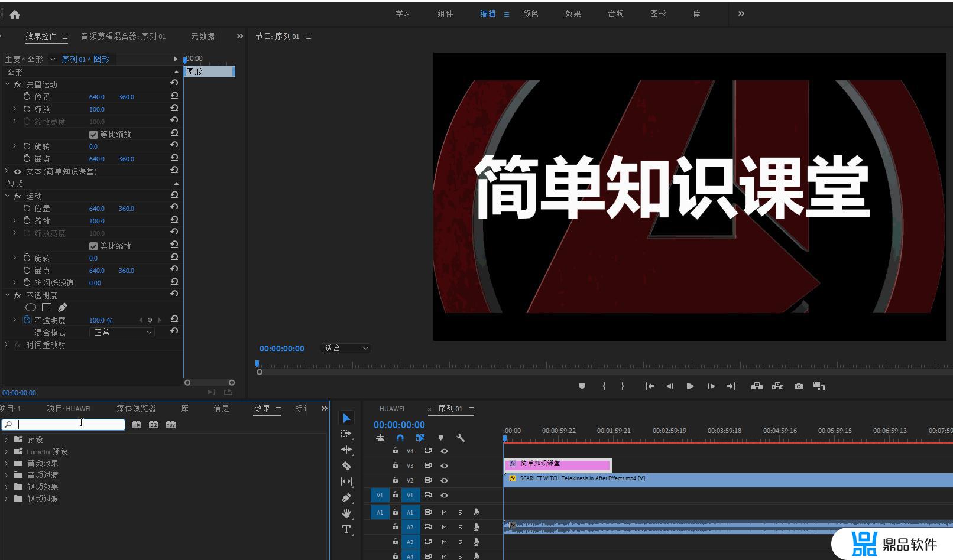Toggle V3 track output eye
Image resolution: width=953 pixels, height=560 pixels.
point(444,466)
